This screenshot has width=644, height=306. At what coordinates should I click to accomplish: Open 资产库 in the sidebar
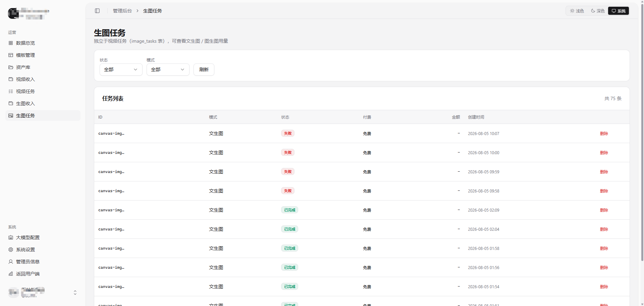pos(43,67)
